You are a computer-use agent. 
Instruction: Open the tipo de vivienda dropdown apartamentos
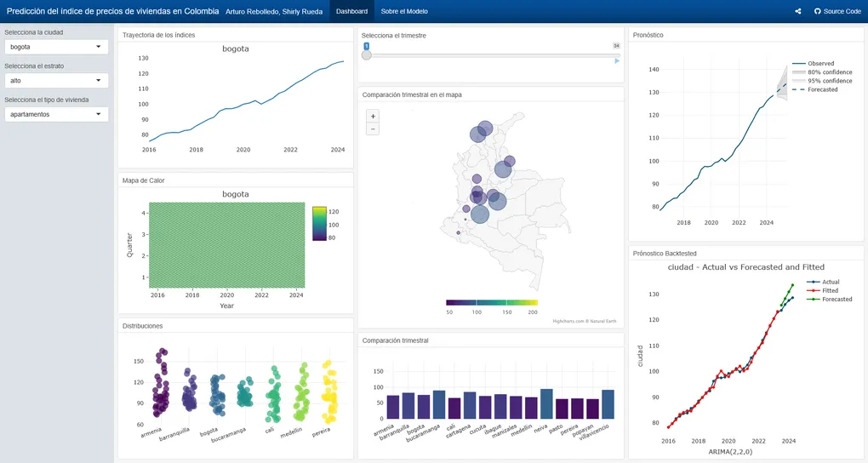click(56, 114)
